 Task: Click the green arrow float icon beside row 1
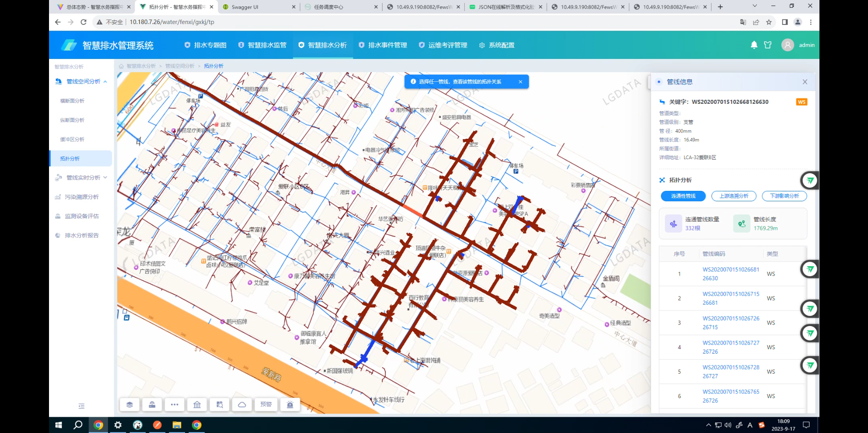pos(810,269)
